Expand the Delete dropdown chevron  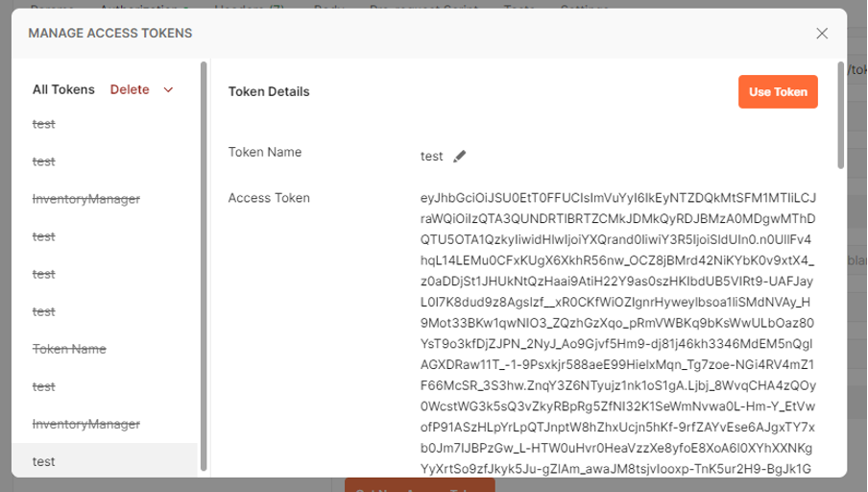point(168,89)
